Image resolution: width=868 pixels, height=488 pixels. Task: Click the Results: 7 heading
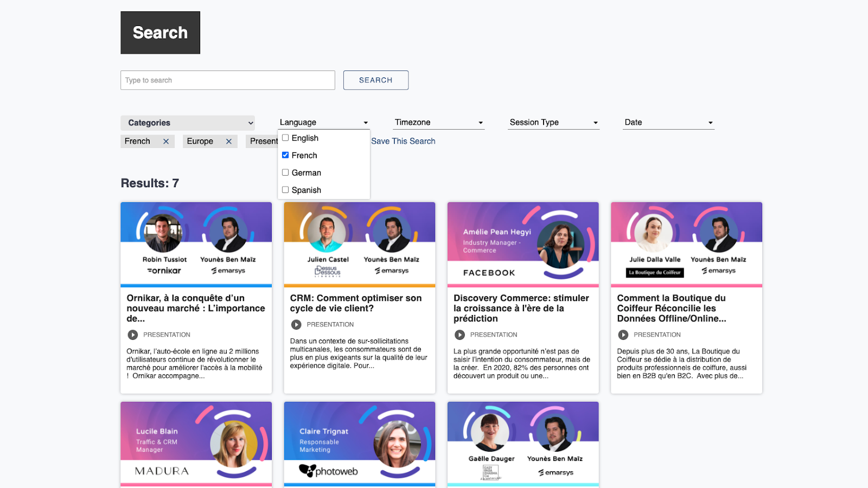150,183
